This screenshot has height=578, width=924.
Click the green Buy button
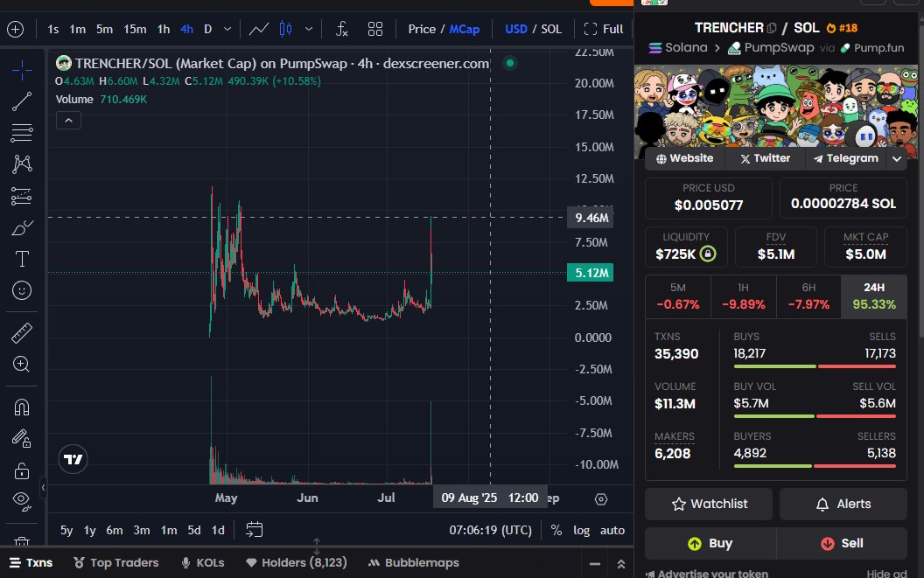[710, 543]
